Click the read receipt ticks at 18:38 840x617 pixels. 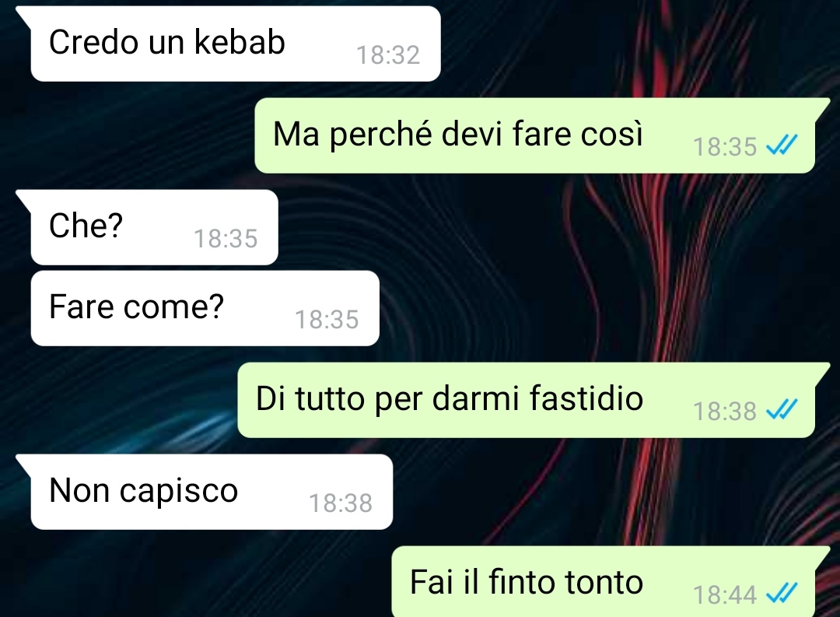pyautogui.click(x=782, y=409)
